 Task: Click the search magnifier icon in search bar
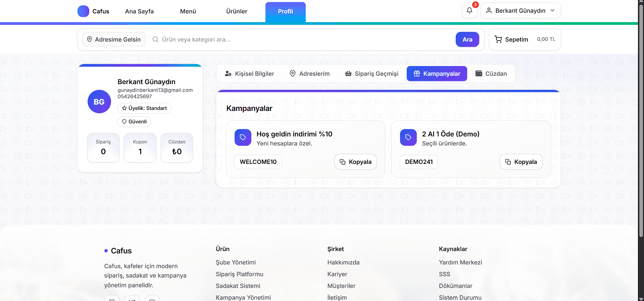pos(155,40)
